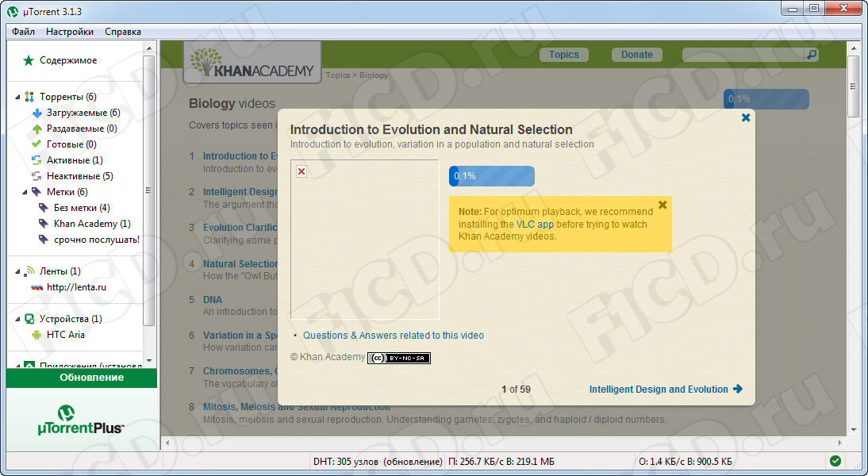Image resolution: width=868 pixels, height=476 pixels.
Task: Click the broken image placeholder icon
Action: pyautogui.click(x=301, y=171)
